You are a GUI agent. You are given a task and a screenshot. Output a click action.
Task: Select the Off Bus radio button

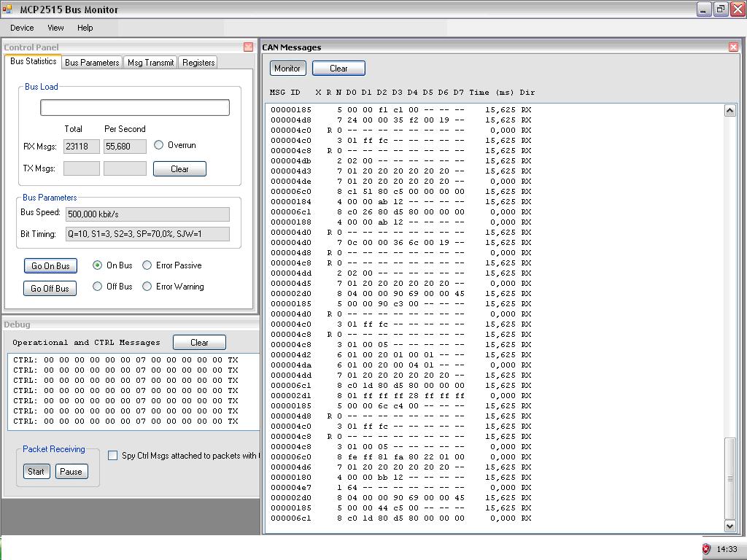pos(97,286)
